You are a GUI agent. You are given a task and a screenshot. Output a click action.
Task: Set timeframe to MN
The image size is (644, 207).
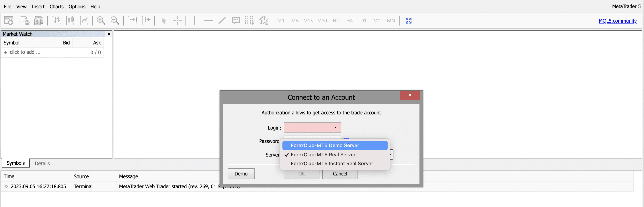pyautogui.click(x=391, y=21)
